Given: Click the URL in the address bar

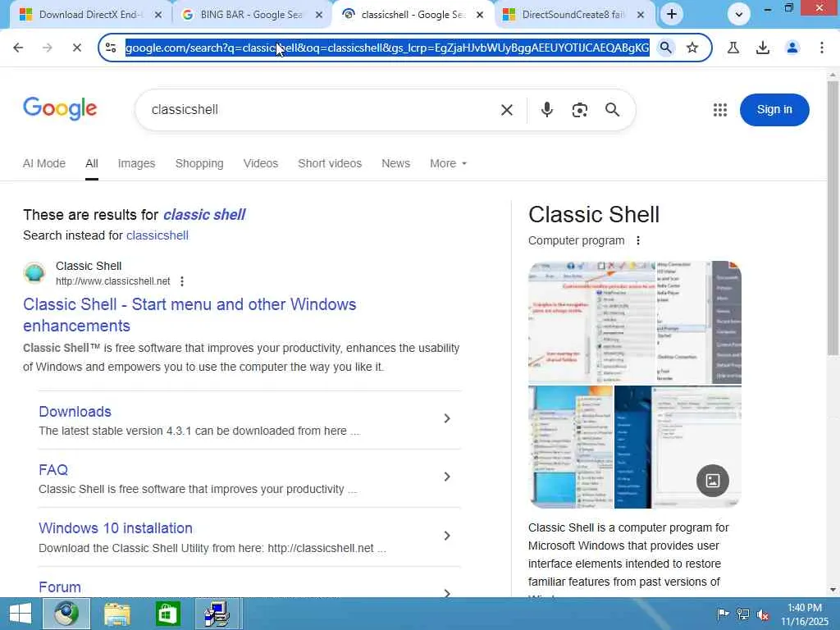Looking at the screenshot, I should click(x=387, y=48).
